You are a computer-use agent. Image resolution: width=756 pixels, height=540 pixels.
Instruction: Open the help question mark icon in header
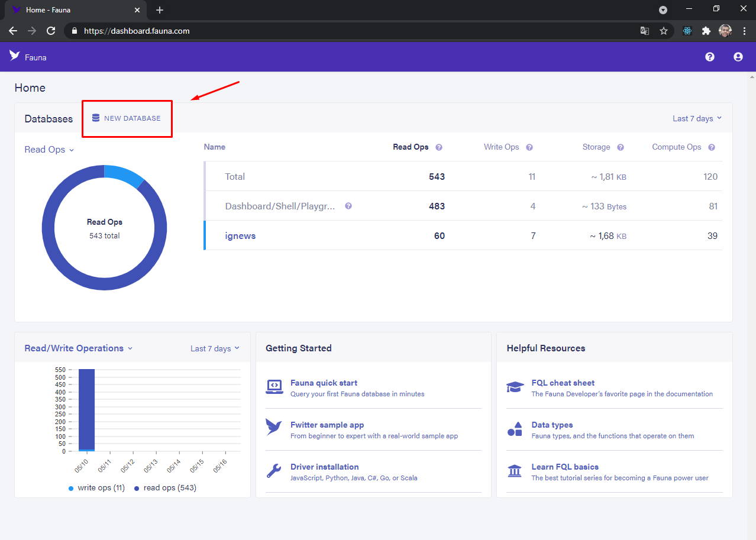pos(710,57)
